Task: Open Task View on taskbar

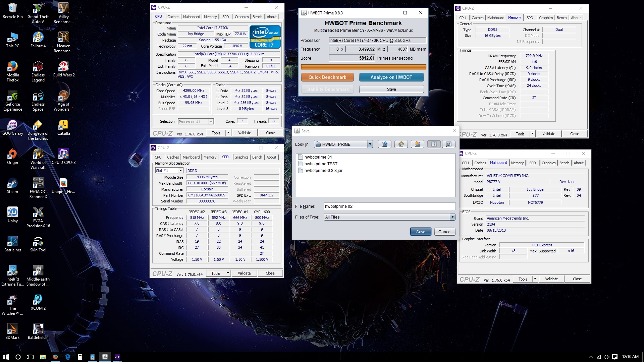Action: pos(30,357)
